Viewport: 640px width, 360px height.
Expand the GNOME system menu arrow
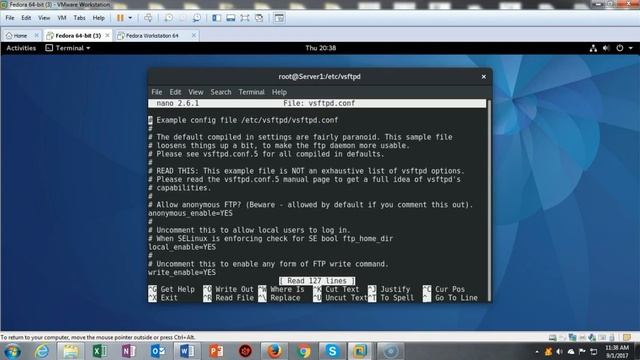[x=631, y=48]
